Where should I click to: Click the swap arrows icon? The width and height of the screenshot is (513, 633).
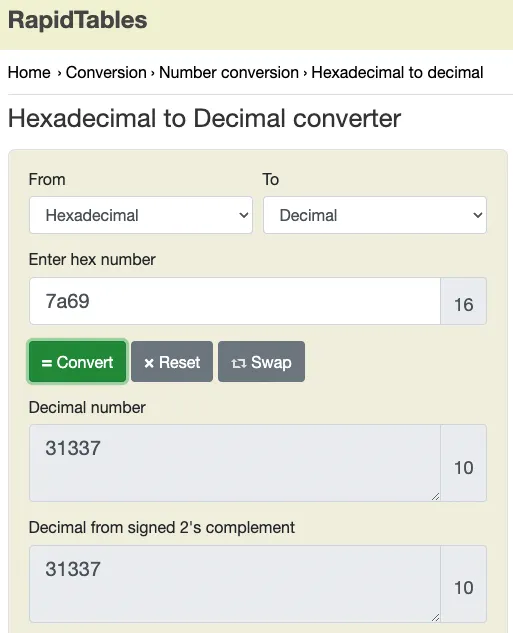point(239,363)
